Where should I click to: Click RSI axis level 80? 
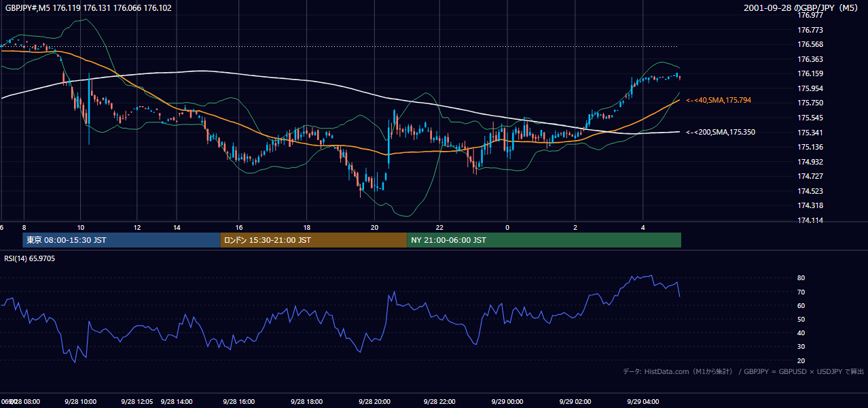[801, 278]
